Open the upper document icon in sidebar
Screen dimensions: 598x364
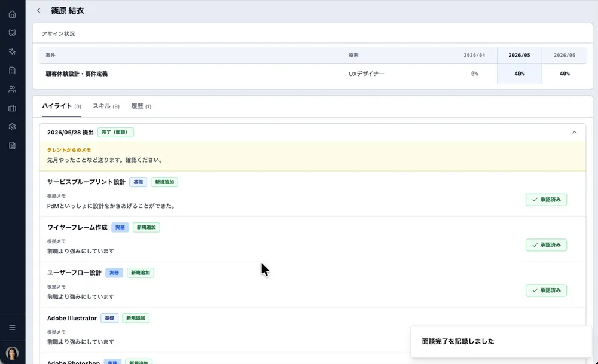pos(12,70)
